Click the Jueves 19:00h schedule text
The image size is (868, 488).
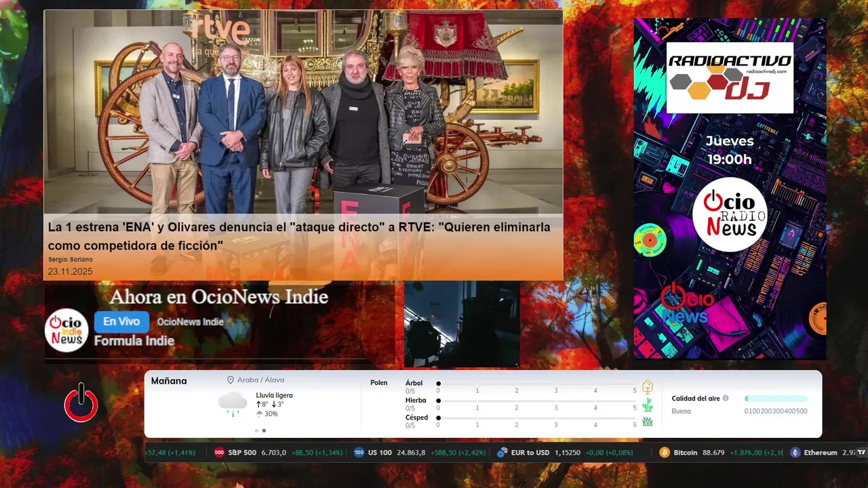730,150
